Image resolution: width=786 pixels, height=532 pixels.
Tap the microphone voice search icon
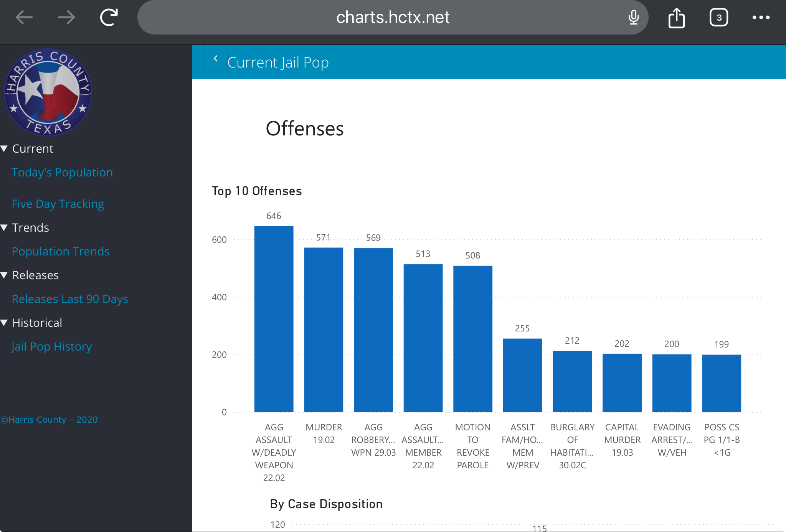point(634,17)
